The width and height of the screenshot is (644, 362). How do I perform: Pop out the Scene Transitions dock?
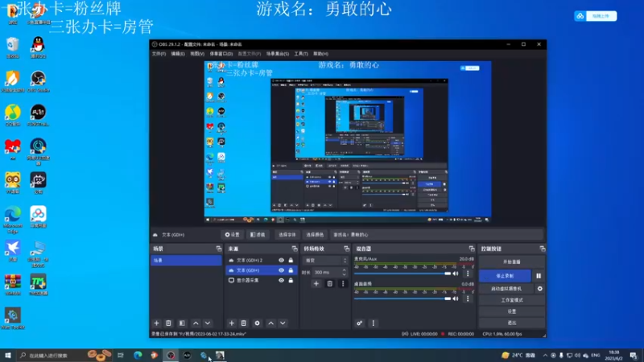(x=347, y=249)
